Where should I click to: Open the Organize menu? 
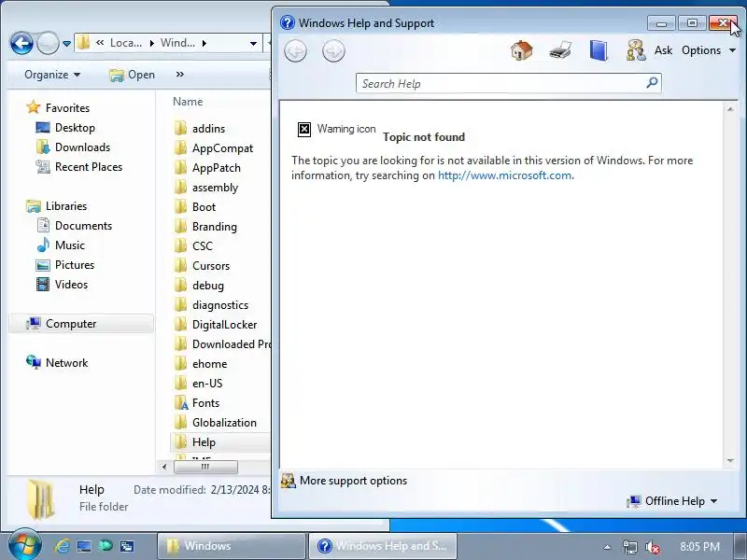click(x=52, y=75)
